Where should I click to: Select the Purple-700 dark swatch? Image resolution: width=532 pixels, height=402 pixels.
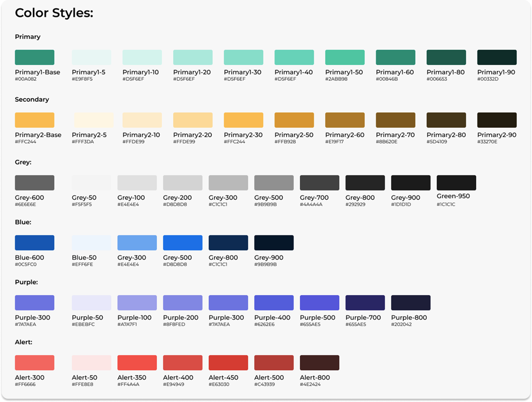[365, 303]
